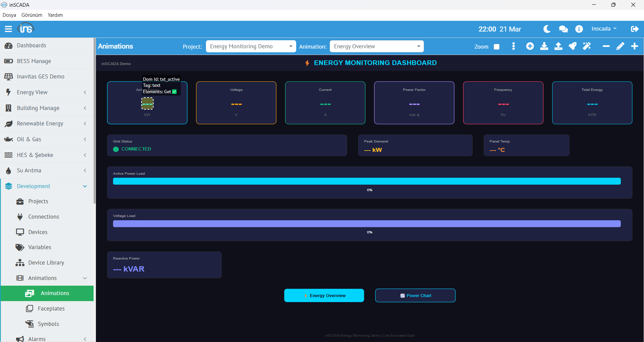Toggle dark mode with the moon icon
644x342 pixels.
click(x=547, y=29)
